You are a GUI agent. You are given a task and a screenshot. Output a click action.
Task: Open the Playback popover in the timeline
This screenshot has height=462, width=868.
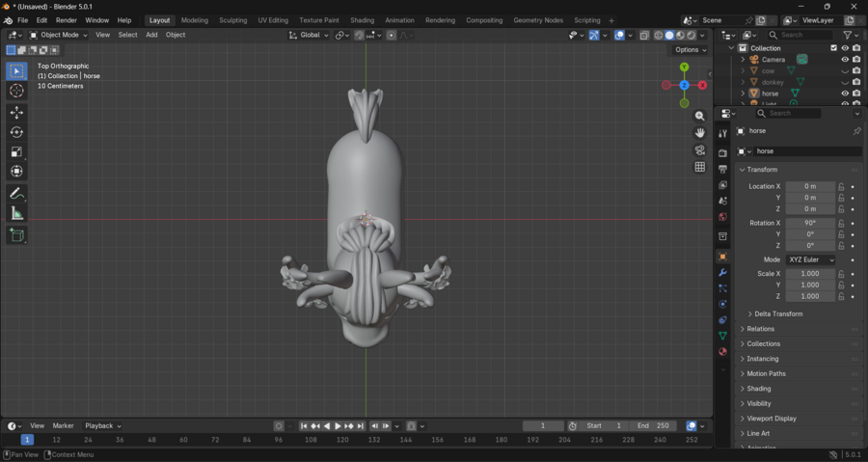coord(101,426)
